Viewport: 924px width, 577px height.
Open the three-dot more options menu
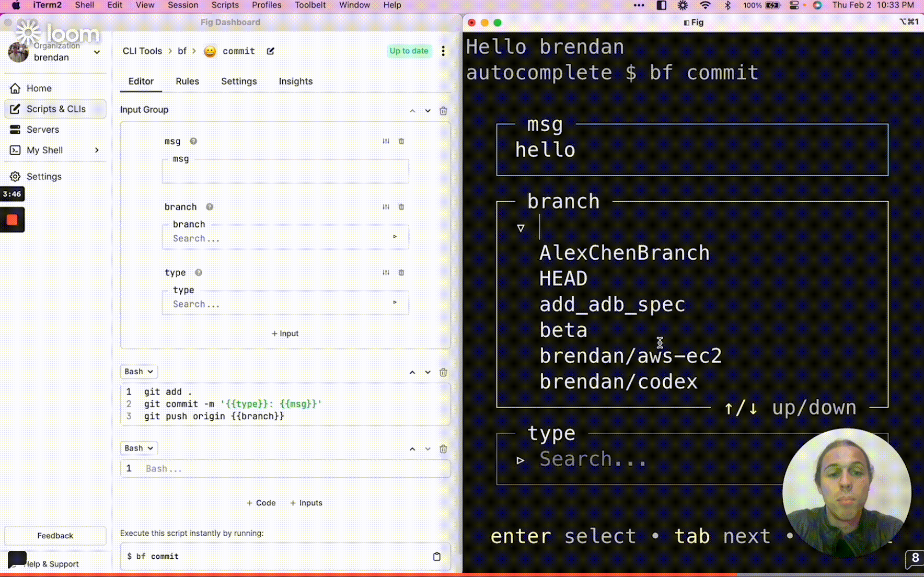click(443, 51)
